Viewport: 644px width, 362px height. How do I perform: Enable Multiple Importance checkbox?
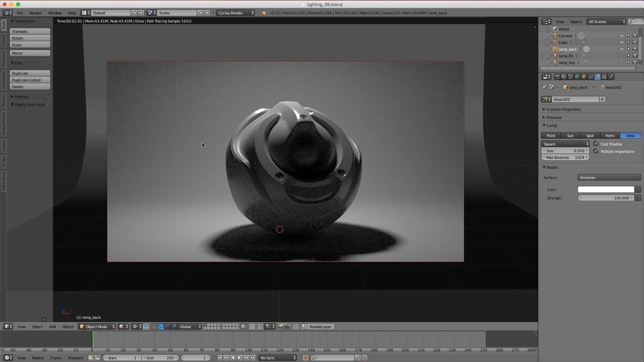point(596,151)
